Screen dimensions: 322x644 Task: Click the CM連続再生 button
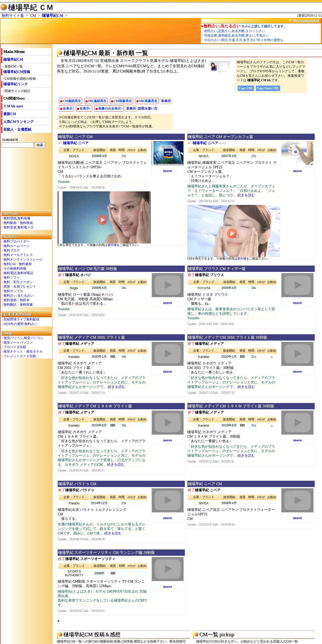click(70, 101)
